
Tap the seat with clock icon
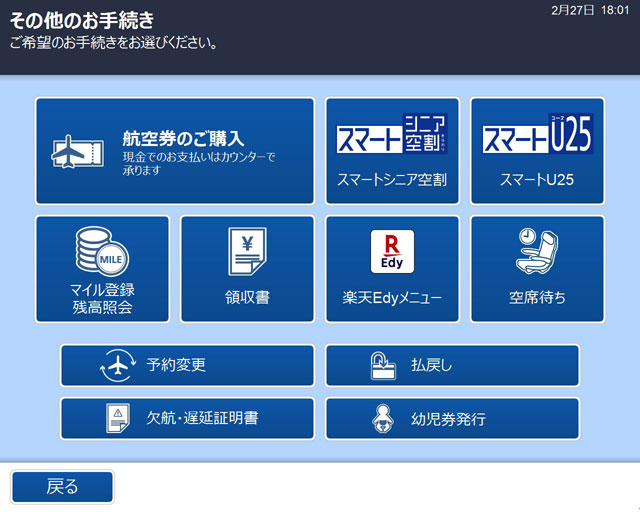pos(537,250)
